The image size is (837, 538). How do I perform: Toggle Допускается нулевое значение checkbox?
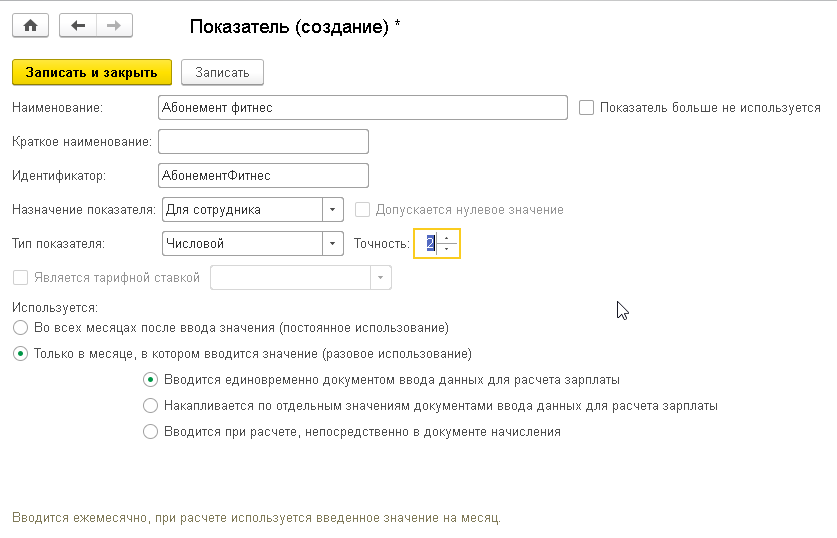click(x=362, y=210)
